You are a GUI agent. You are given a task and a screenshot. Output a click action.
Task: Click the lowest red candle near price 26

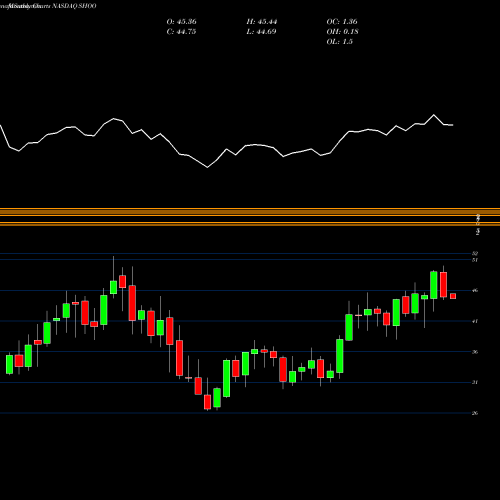207,402
